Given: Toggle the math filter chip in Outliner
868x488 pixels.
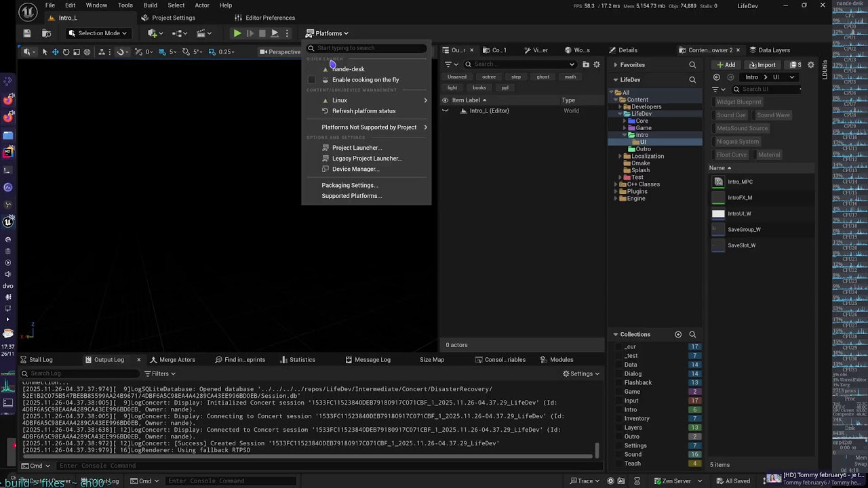Looking at the screenshot, I should [x=570, y=77].
